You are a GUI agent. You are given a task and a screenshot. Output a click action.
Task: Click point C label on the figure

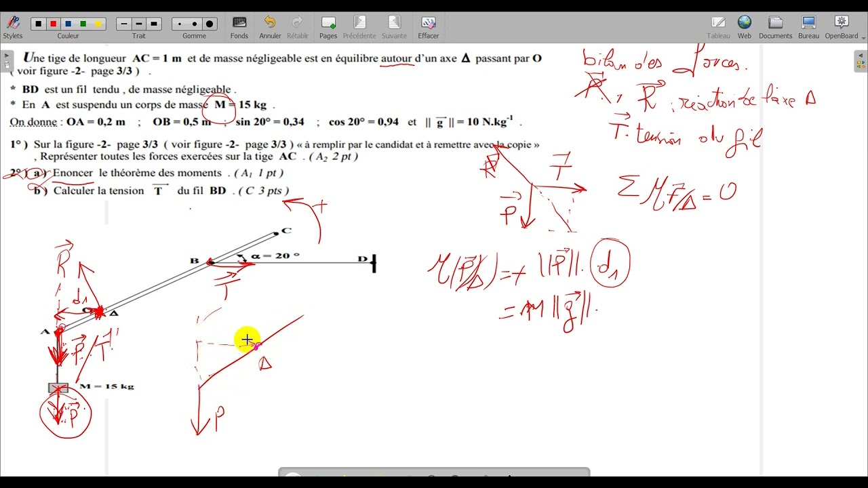click(x=286, y=230)
